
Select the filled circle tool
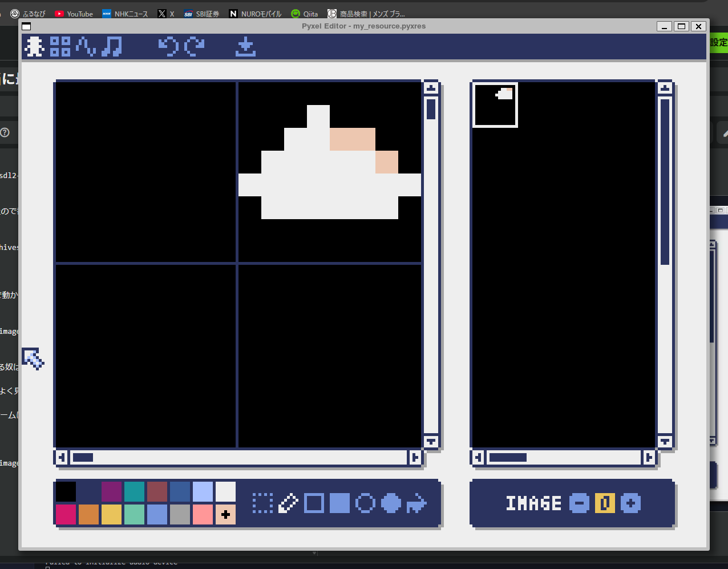(x=390, y=503)
